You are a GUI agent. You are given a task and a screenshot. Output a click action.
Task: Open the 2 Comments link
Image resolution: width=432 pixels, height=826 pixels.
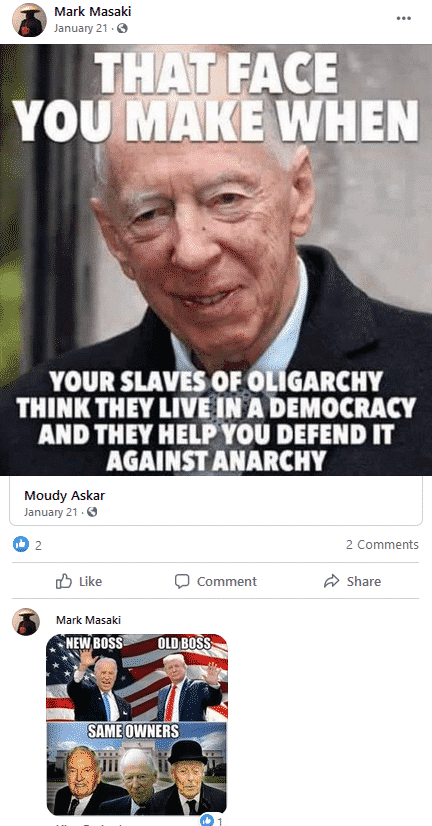(x=382, y=545)
